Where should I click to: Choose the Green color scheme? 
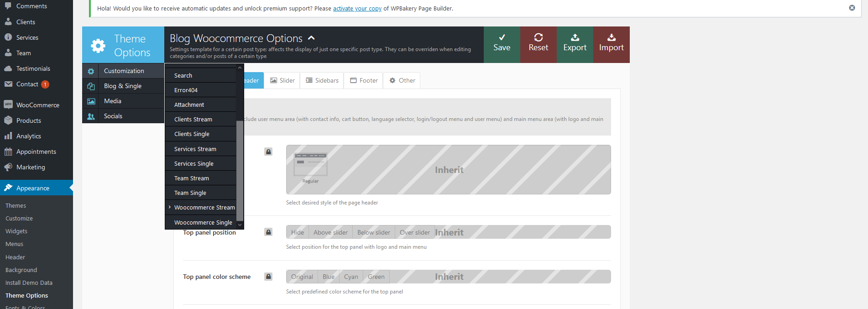pos(376,277)
